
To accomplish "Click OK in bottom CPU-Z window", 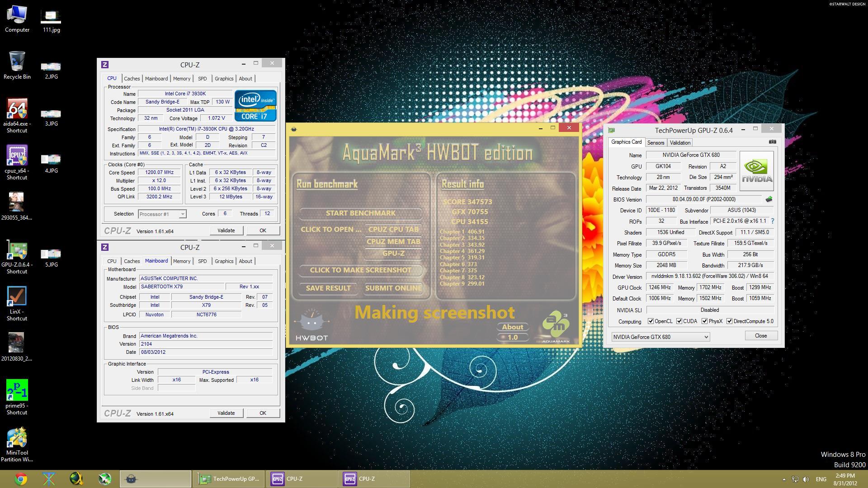I will click(x=263, y=413).
